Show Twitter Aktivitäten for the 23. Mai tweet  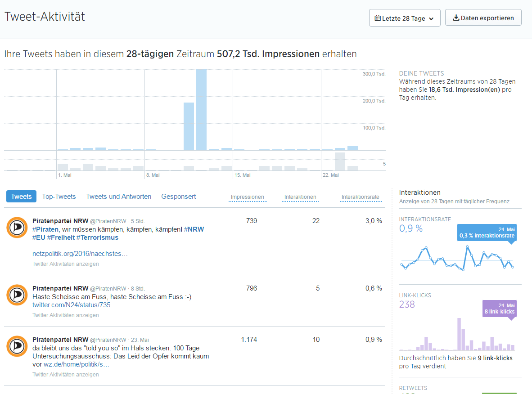point(66,374)
